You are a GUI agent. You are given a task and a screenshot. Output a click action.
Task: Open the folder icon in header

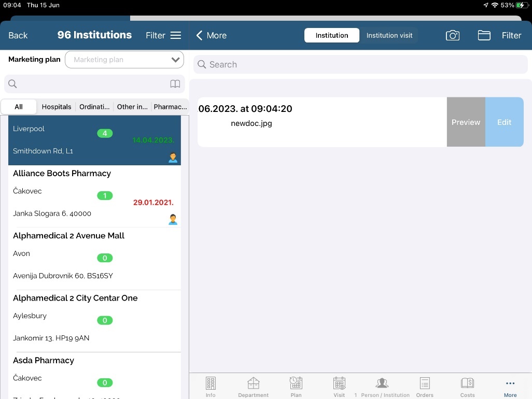(x=484, y=35)
